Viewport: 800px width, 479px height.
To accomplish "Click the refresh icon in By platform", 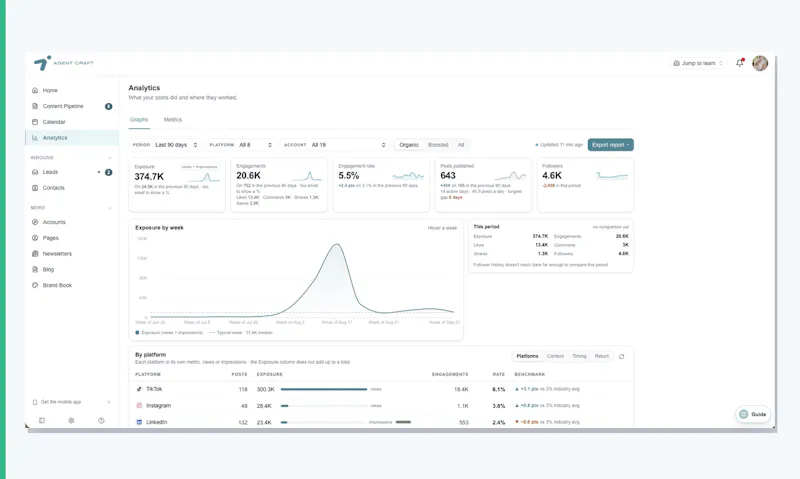I will (621, 356).
